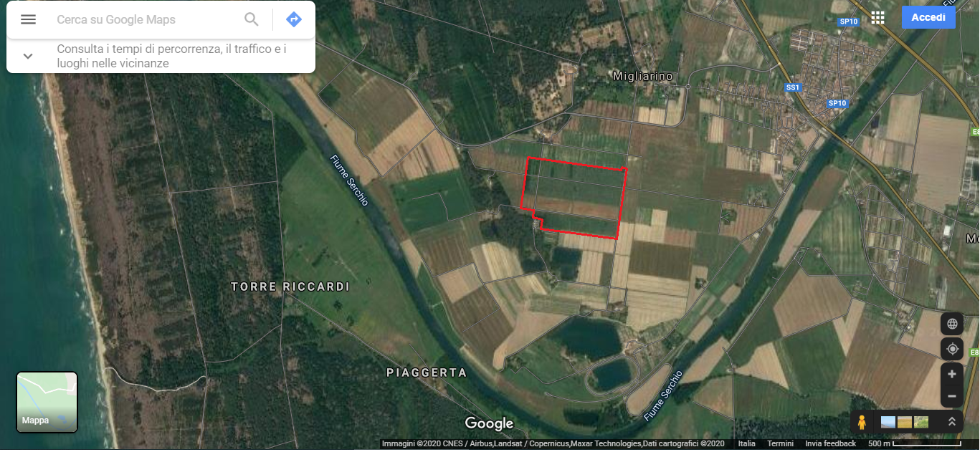This screenshot has width=980, height=452.
Task: Enable globe view
Action: (953, 324)
